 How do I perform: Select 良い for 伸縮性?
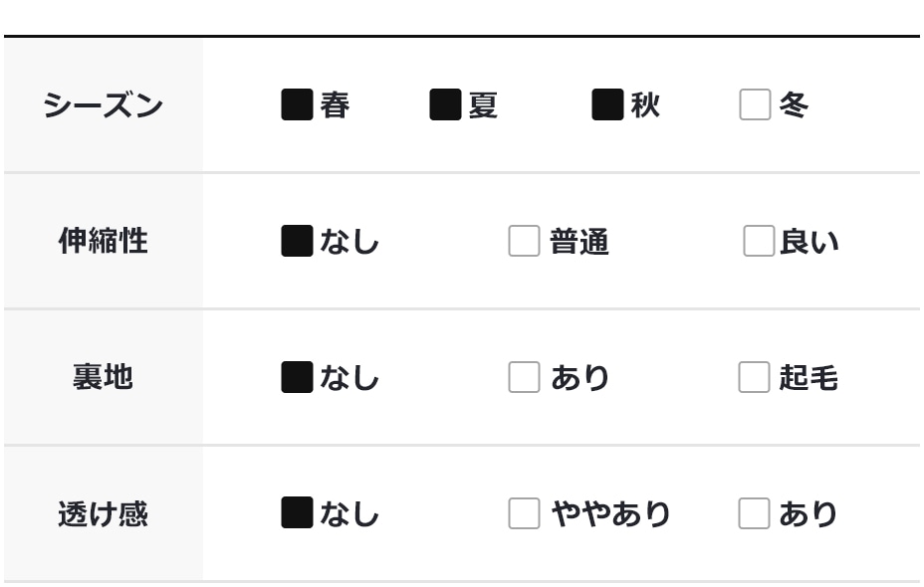[x=759, y=241]
